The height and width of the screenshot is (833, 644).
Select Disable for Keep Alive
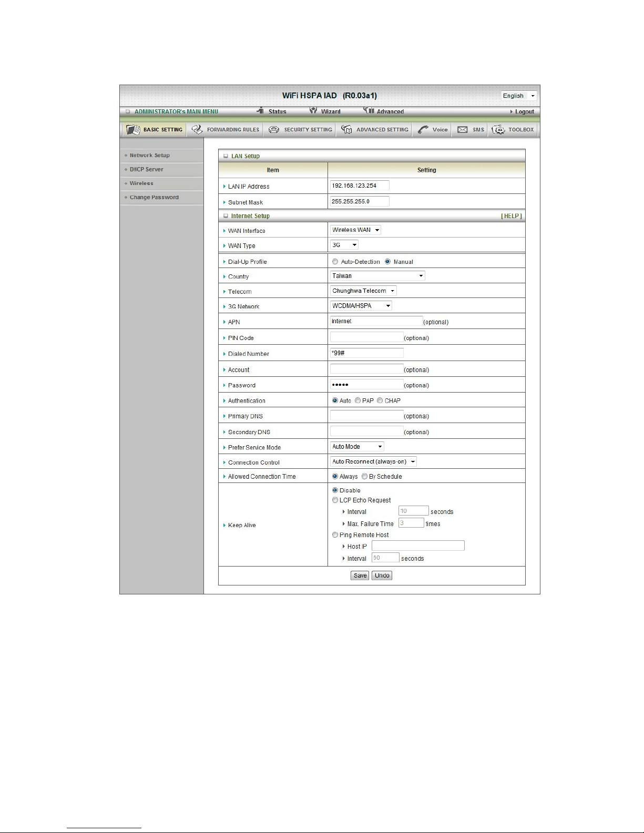tap(335, 490)
